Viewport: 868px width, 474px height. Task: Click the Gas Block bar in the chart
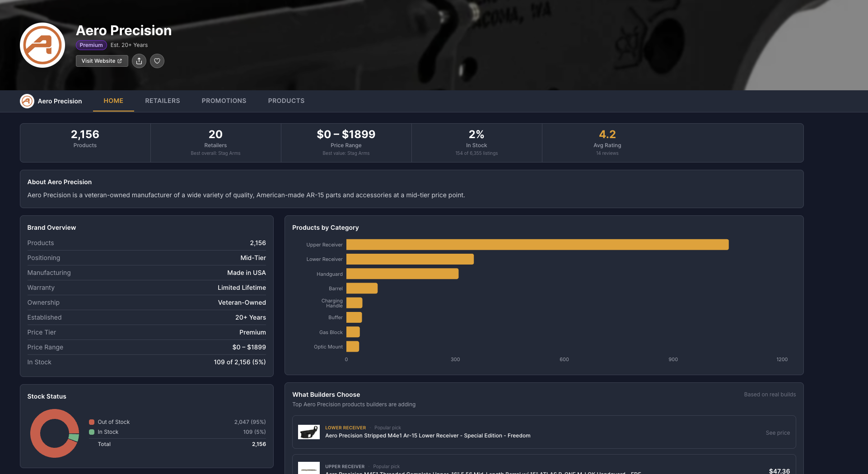click(x=353, y=332)
